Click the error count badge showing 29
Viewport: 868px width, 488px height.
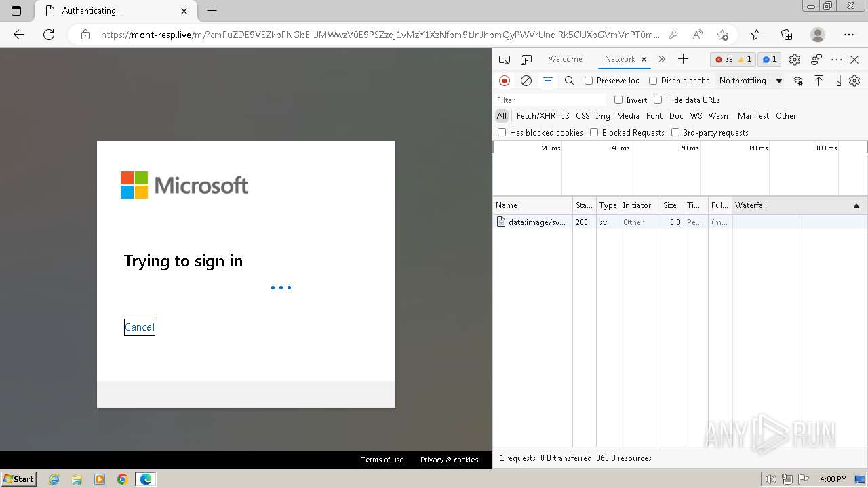724,60
